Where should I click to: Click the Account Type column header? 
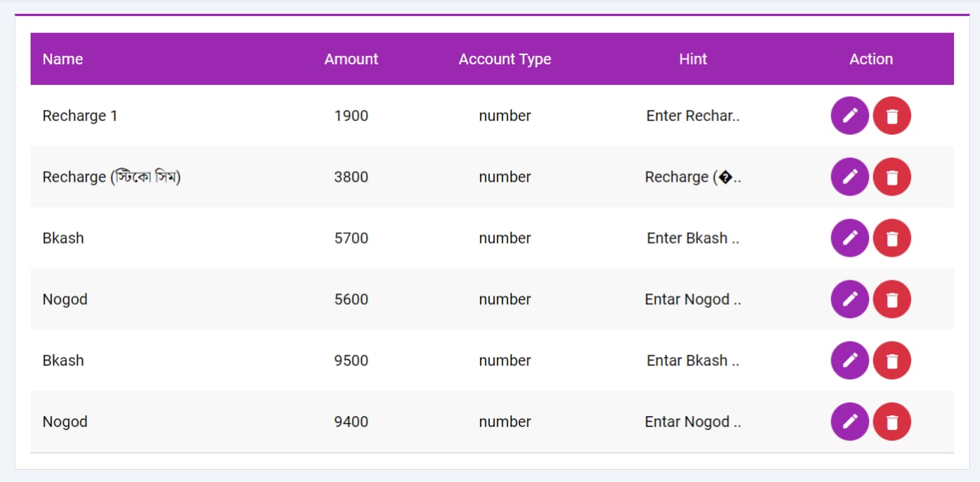505,59
